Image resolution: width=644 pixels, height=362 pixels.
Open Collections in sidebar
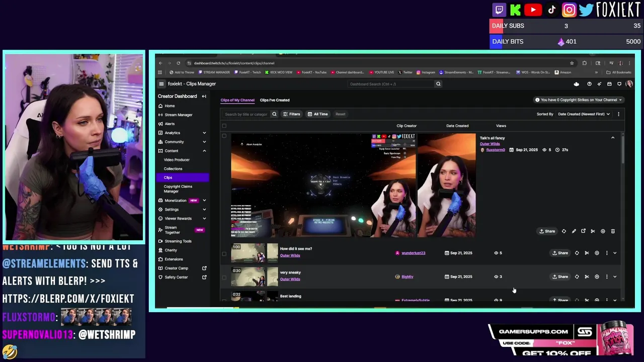173,169
